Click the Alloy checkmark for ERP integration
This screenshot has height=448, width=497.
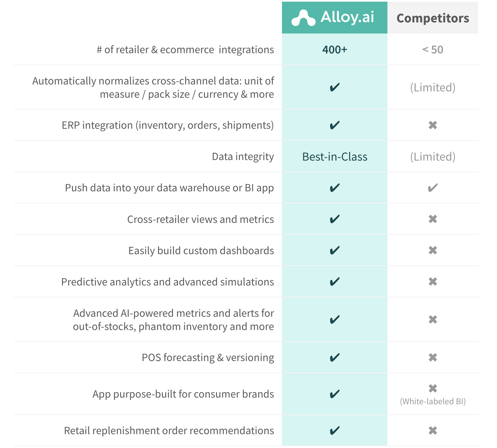point(335,125)
